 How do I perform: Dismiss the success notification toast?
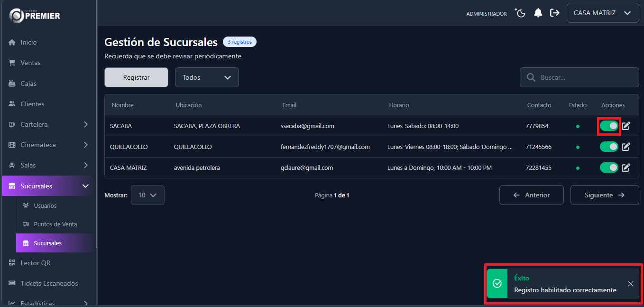630,284
